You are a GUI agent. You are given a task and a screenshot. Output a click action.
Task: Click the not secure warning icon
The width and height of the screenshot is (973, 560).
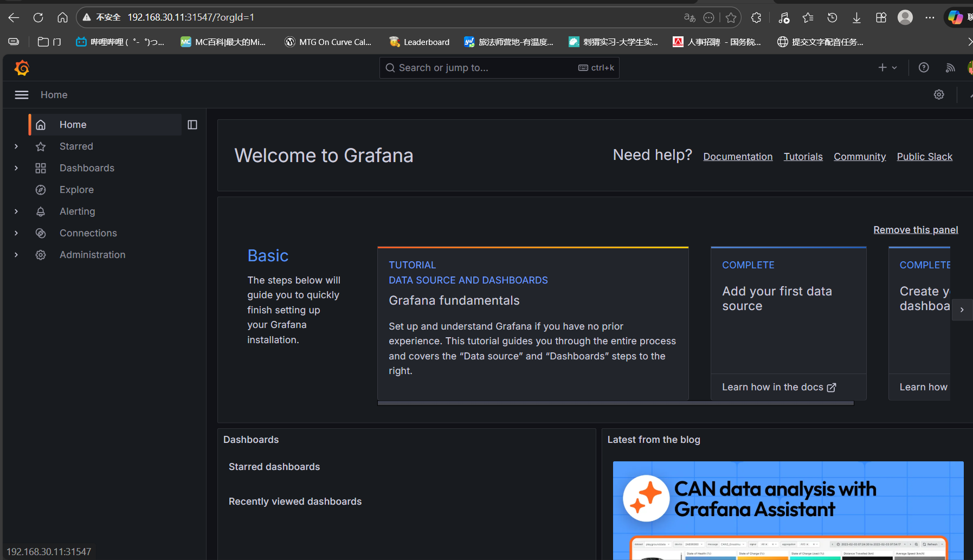tap(86, 17)
